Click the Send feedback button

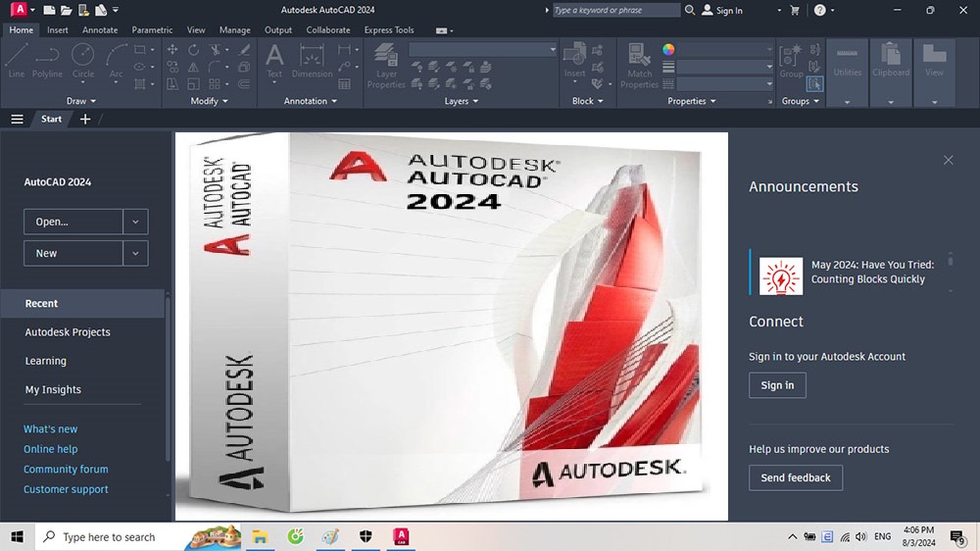point(796,477)
